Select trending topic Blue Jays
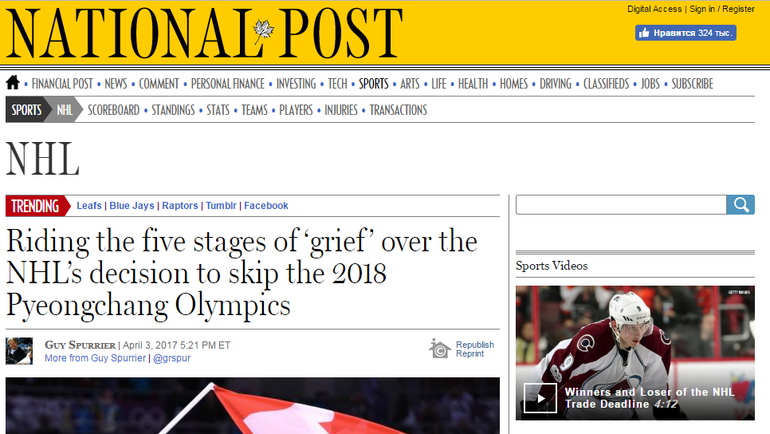The image size is (770, 434). 132,206
